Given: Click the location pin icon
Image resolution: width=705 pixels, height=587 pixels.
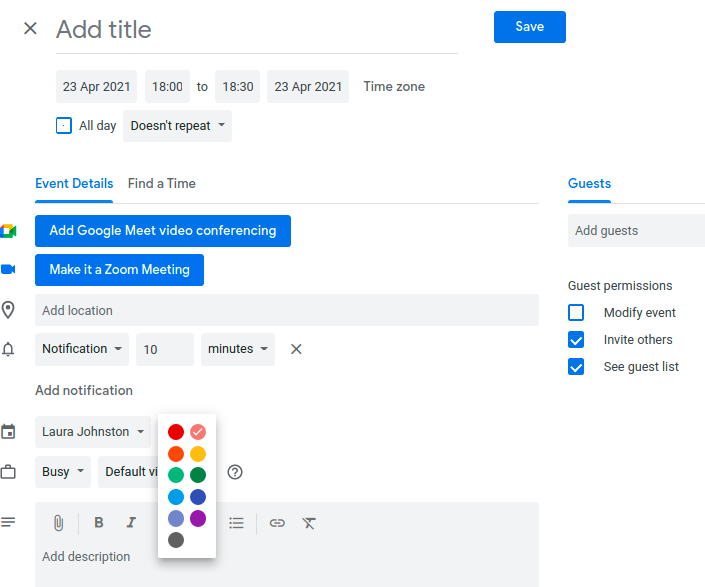Looking at the screenshot, I should click(x=8, y=310).
